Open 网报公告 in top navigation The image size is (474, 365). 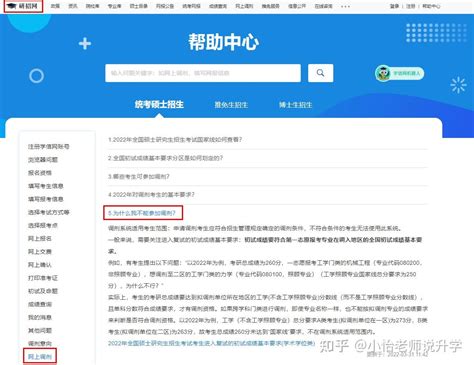tap(165, 6)
